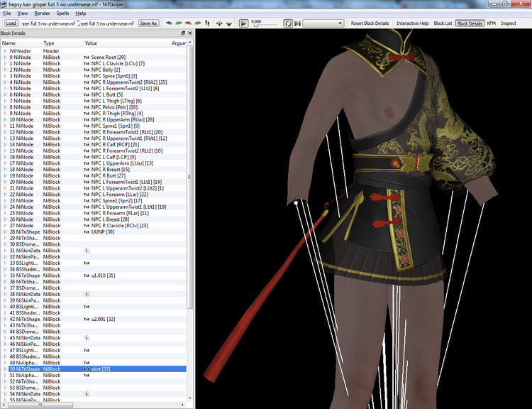The width and height of the screenshot is (532, 409).
Task: Toggle the Inspect panel
Action: [509, 23]
